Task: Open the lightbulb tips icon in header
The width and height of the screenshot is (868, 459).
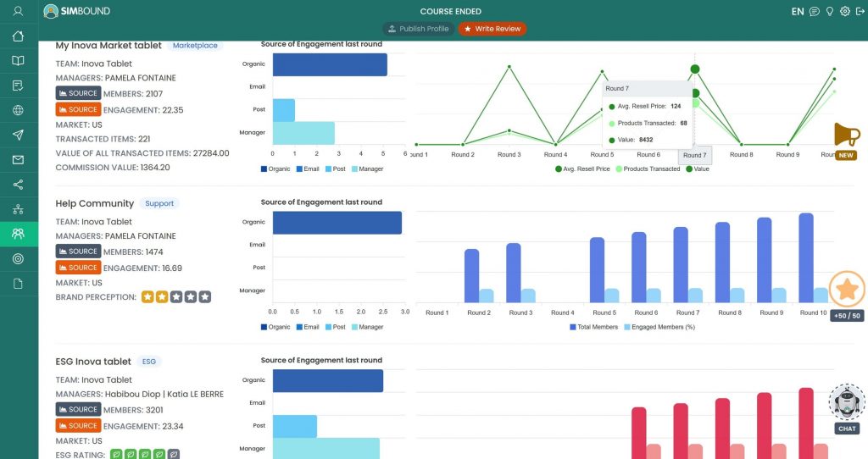Action: 829,11
